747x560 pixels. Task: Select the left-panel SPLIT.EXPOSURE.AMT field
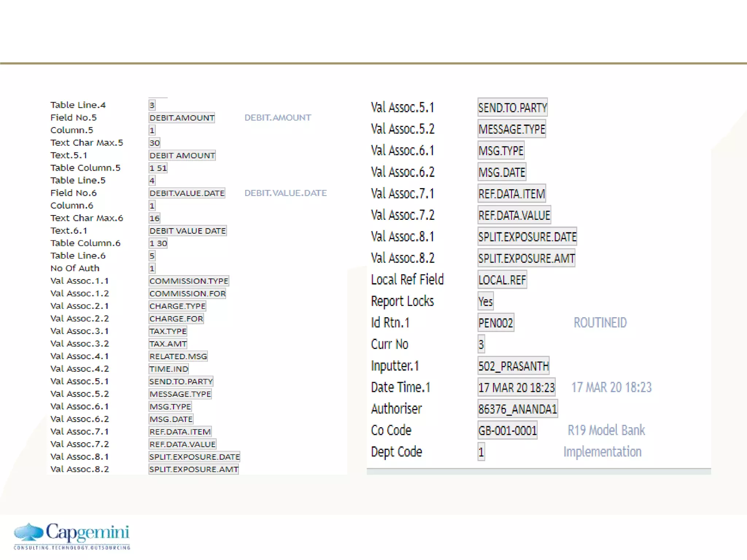(194, 470)
